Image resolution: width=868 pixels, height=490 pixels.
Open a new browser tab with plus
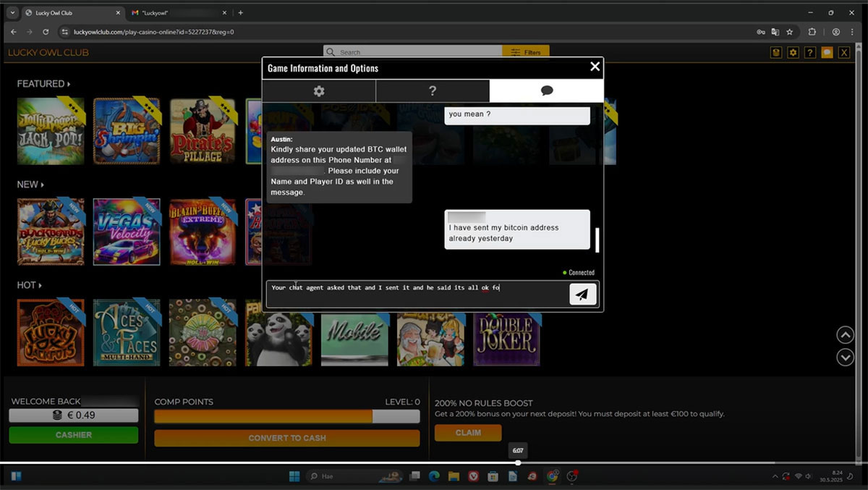[x=241, y=13]
